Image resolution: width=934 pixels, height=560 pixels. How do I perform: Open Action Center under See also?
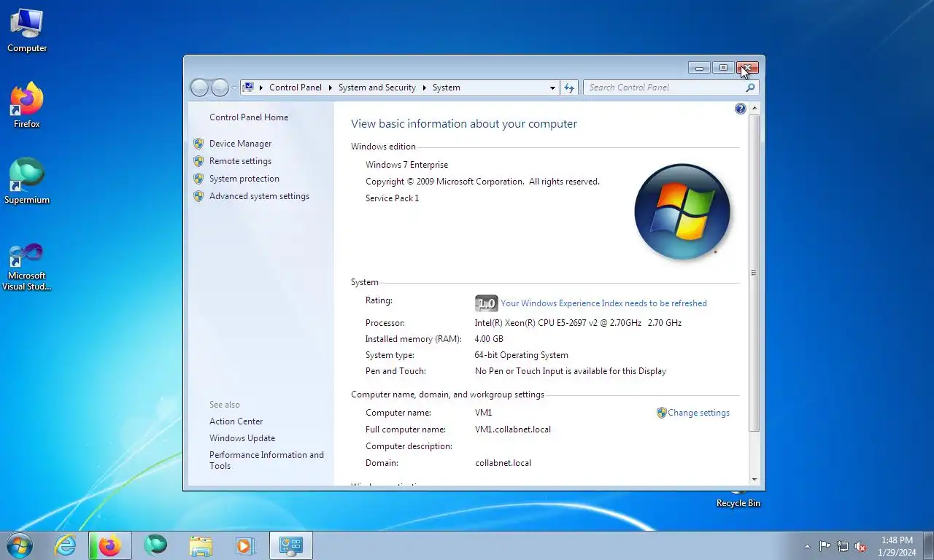click(x=236, y=421)
